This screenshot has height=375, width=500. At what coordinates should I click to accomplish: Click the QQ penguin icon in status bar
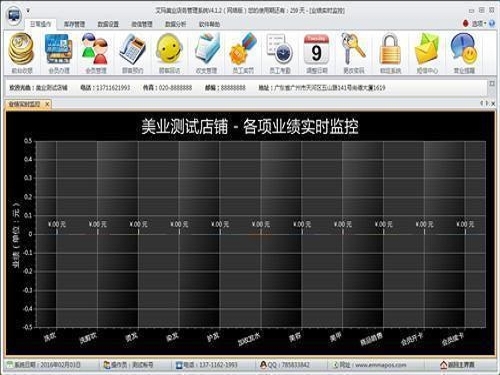pyautogui.click(x=263, y=365)
